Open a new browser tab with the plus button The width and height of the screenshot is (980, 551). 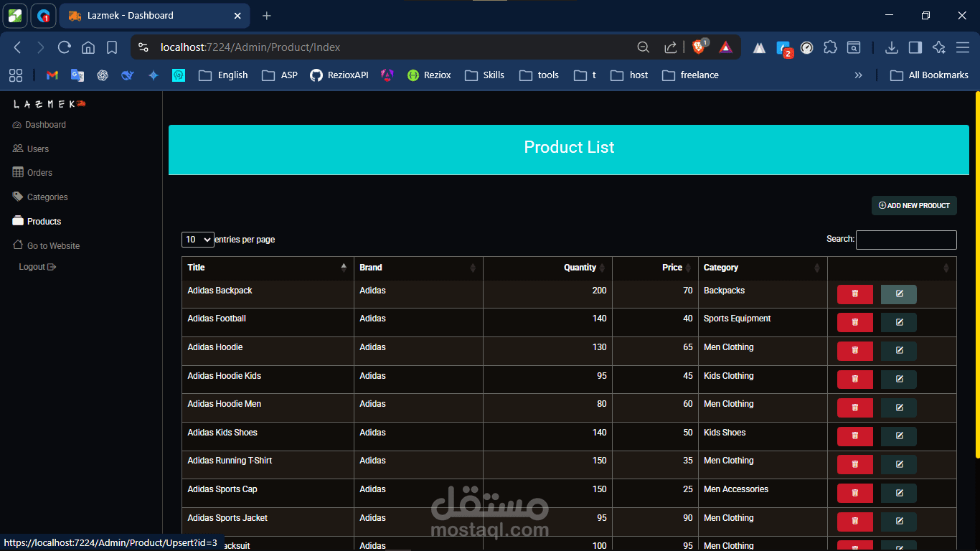267,16
